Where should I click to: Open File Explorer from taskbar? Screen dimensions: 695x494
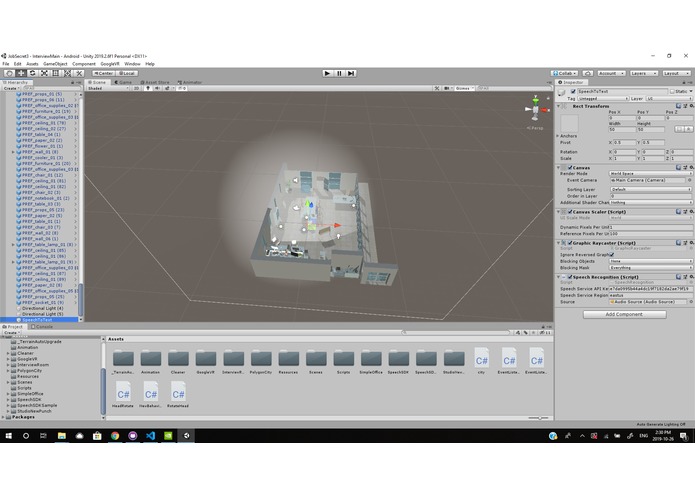coord(62,436)
